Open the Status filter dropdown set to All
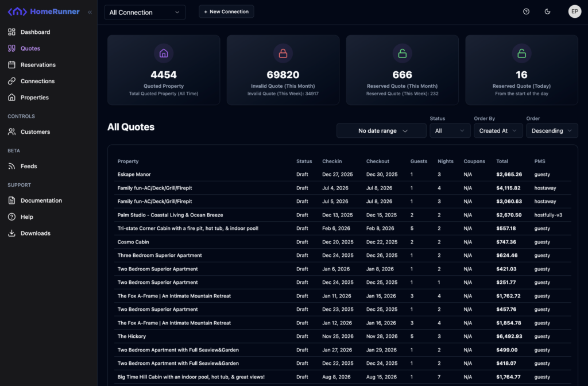The height and width of the screenshot is (386, 588). tap(450, 131)
